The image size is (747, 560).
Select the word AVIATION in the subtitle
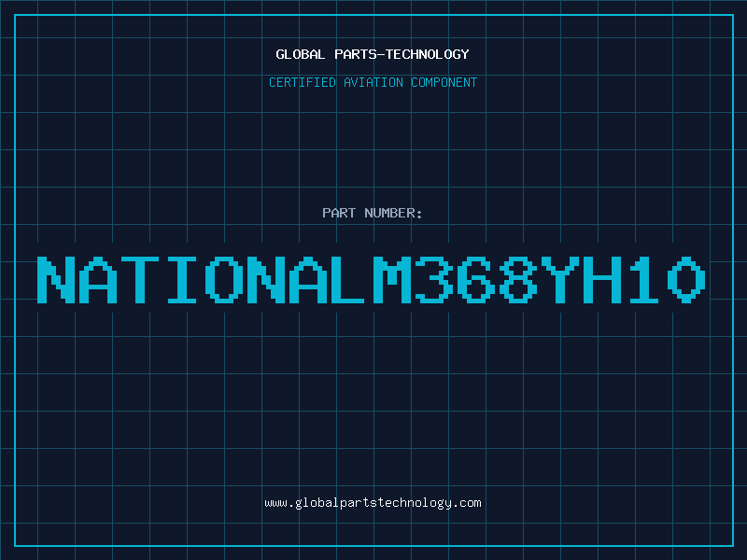pos(373,82)
